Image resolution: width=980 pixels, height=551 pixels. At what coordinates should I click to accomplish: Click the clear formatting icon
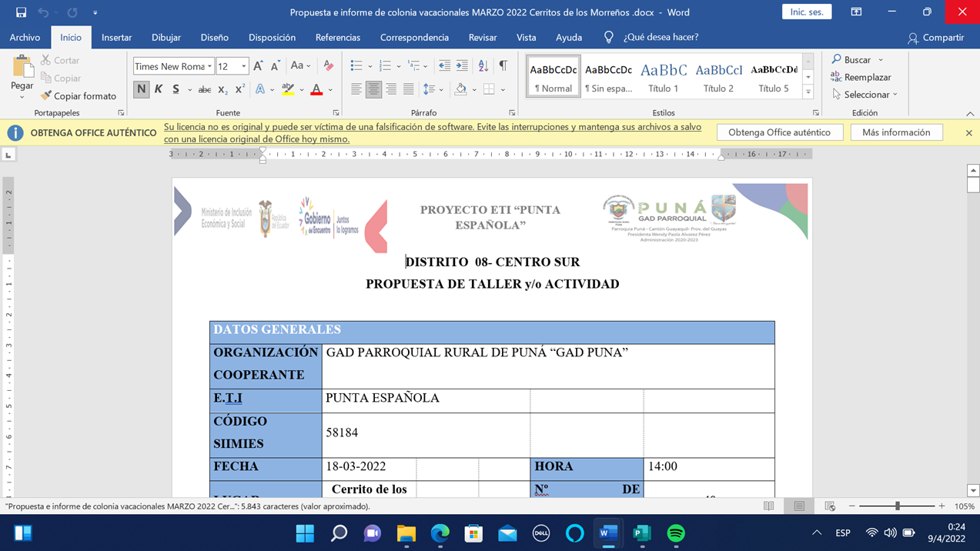point(329,66)
